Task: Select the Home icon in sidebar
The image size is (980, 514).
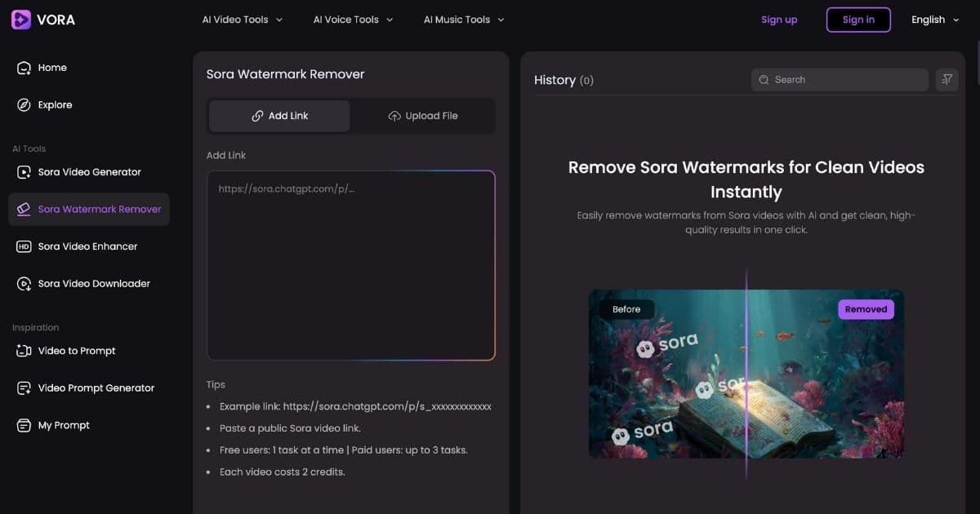Action: (24, 68)
